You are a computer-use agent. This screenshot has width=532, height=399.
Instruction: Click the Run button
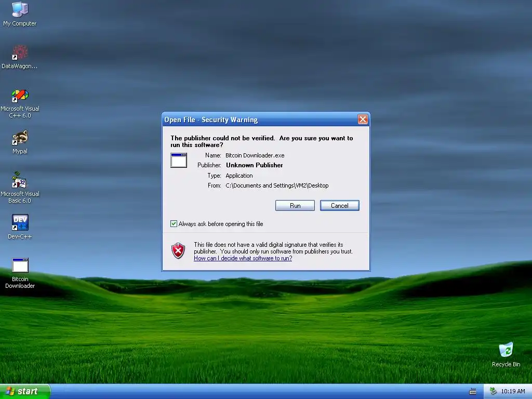tap(295, 206)
